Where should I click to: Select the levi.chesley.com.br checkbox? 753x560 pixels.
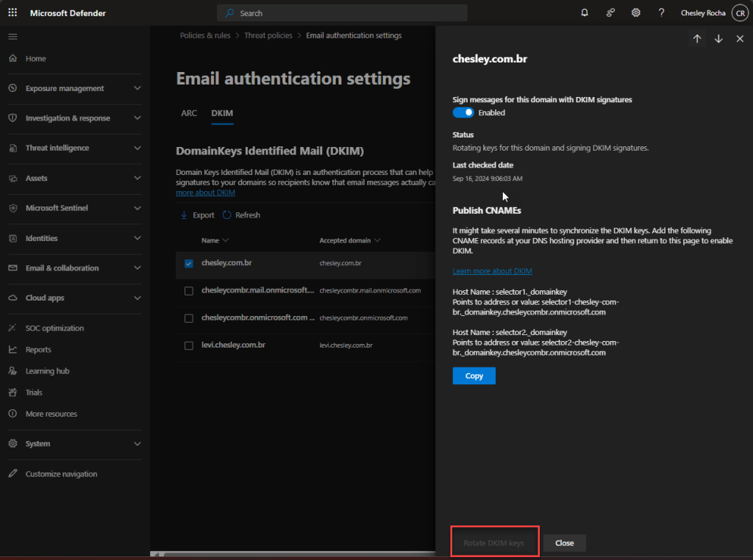click(189, 345)
